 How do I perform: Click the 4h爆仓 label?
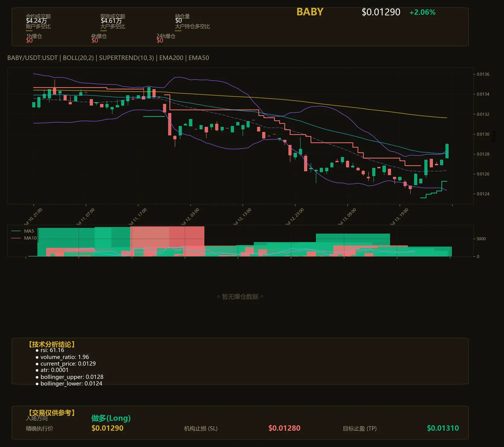tap(99, 36)
